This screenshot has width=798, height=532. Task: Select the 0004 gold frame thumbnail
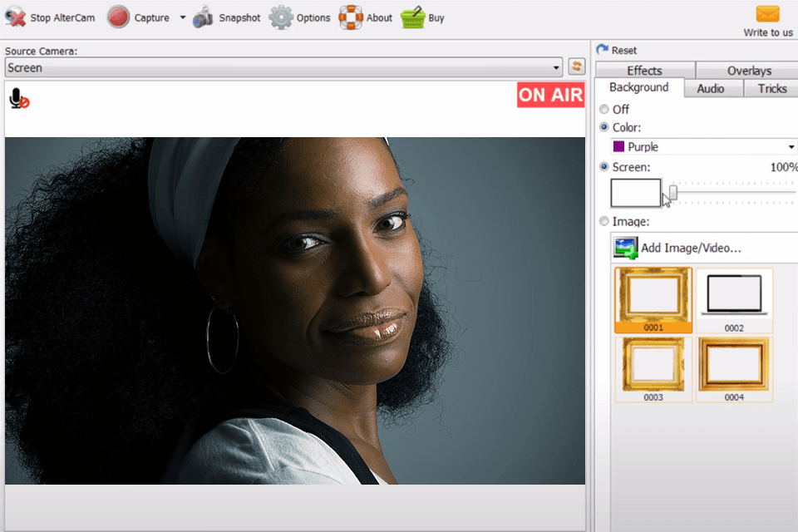click(x=734, y=364)
